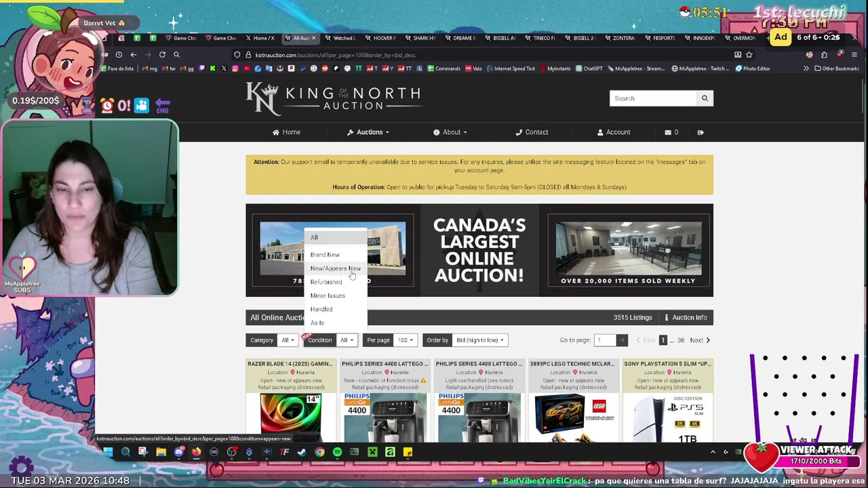The width and height of the screenshot is (868, 488).
Task: Open Discord from the taskbar
Action: pos(178,452)
